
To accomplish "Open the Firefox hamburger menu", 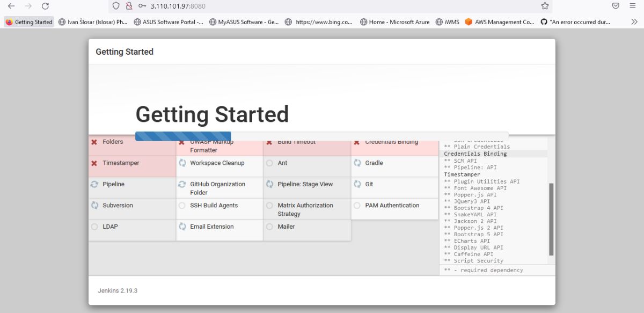I will pos(633,6).
